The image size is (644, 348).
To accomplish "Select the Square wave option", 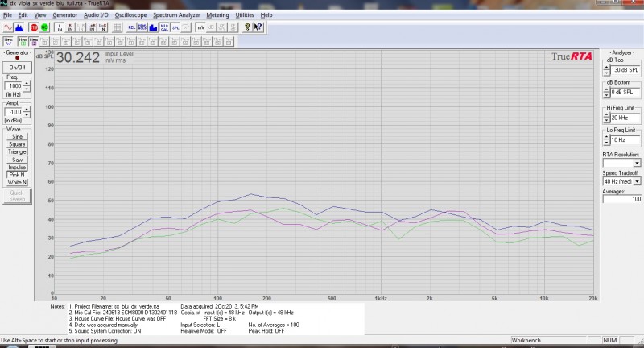I will pyautogui.click(x=17, y=144).
